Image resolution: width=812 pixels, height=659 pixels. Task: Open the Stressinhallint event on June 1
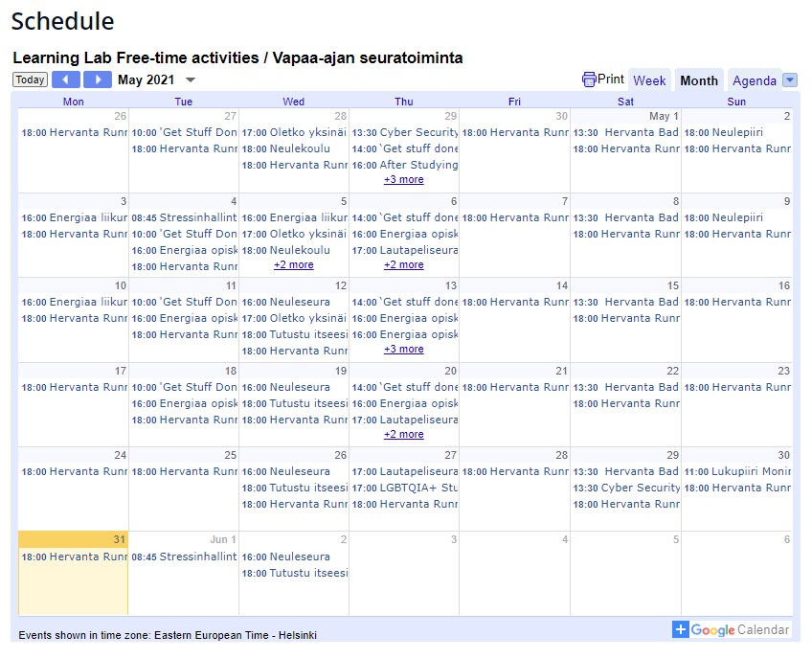[182, 557]
